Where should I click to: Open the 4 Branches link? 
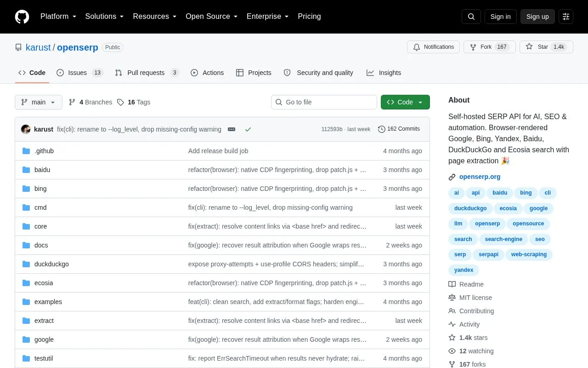[x=90, y=102]
